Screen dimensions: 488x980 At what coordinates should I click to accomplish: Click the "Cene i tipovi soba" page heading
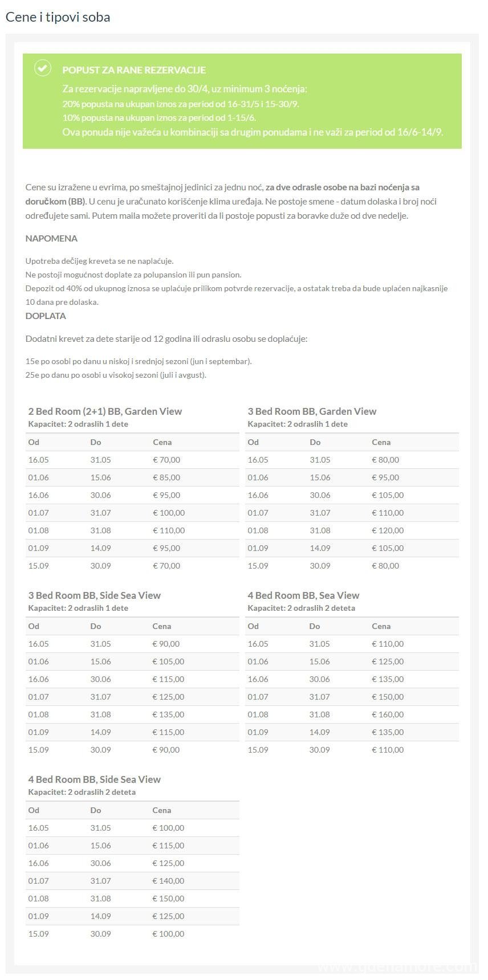coord(58,17)
